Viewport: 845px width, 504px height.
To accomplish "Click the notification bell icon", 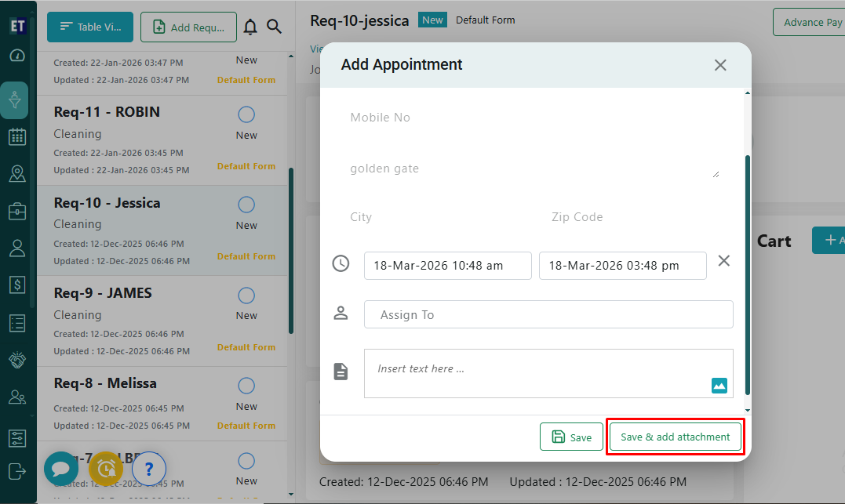I will pyautogui.click(x=250, y=27).
